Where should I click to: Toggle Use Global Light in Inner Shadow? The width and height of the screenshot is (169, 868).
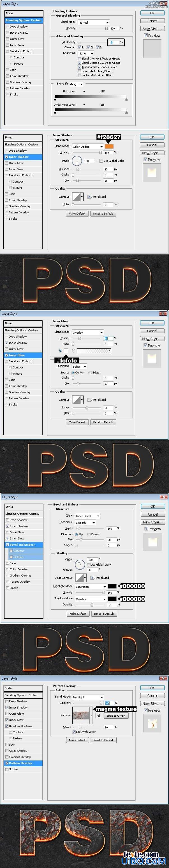click(101, 161)
